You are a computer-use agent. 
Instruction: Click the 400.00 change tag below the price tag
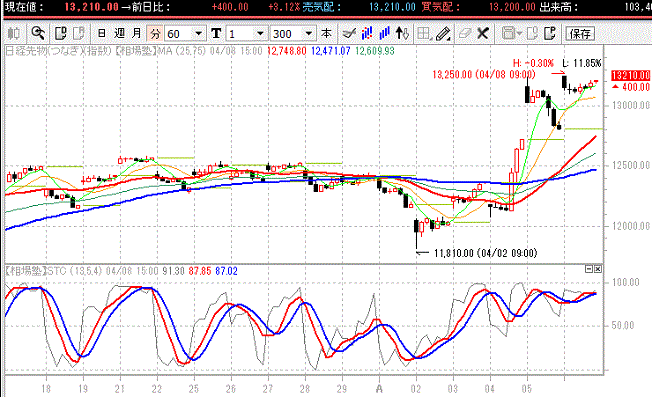[631, 87]
